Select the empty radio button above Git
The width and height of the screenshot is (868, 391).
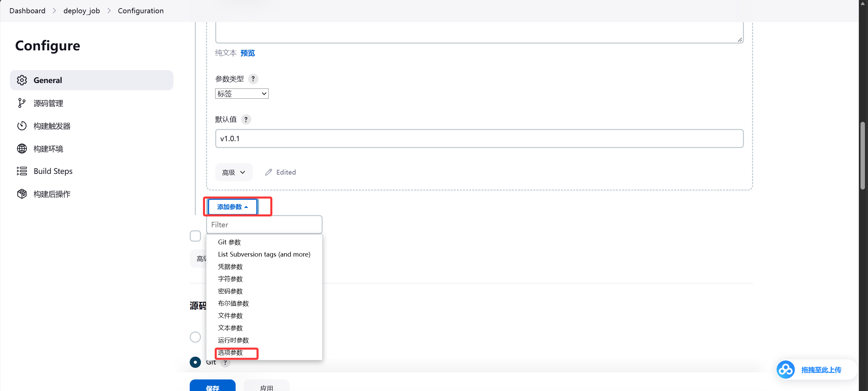(195, 337)
